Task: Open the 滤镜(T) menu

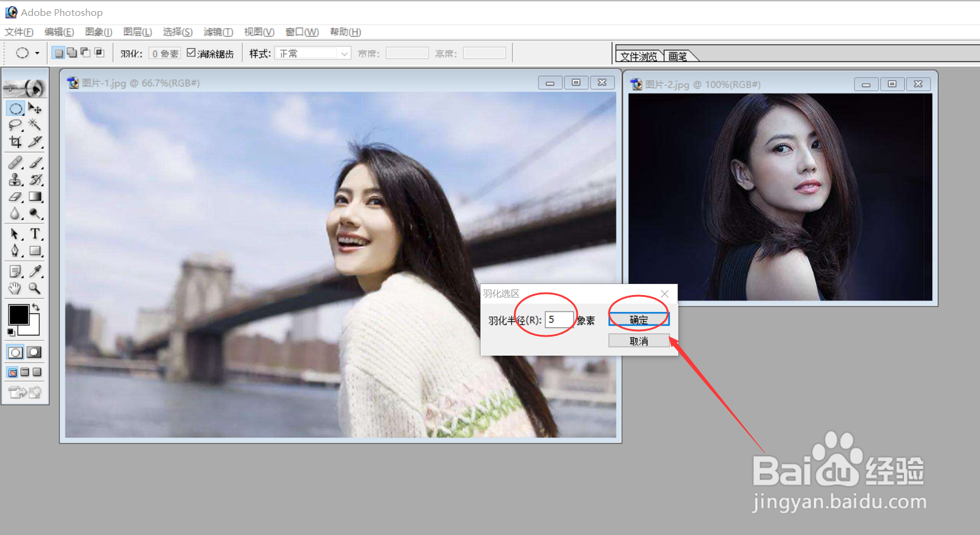Action: [x=219, y=32]
